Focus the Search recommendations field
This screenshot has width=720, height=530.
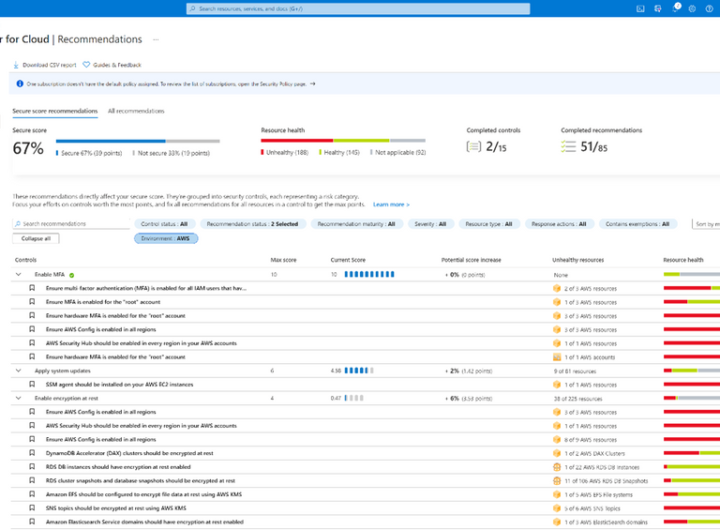[x=71, y=224]
